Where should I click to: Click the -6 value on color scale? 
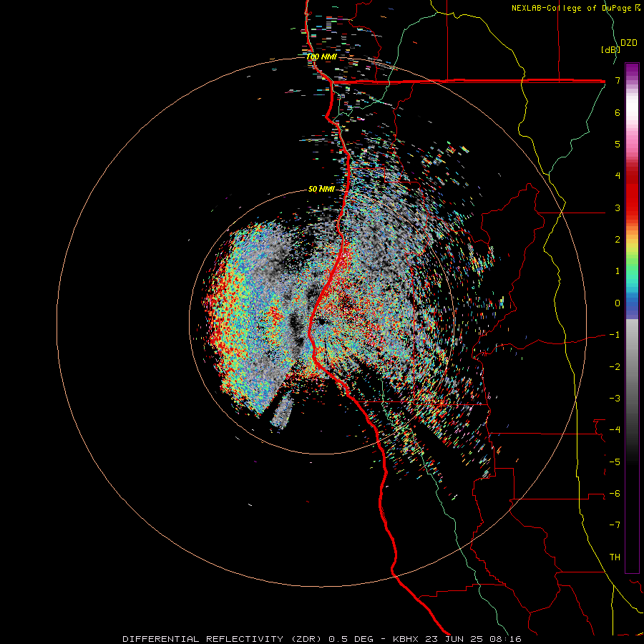pos(615,494)
